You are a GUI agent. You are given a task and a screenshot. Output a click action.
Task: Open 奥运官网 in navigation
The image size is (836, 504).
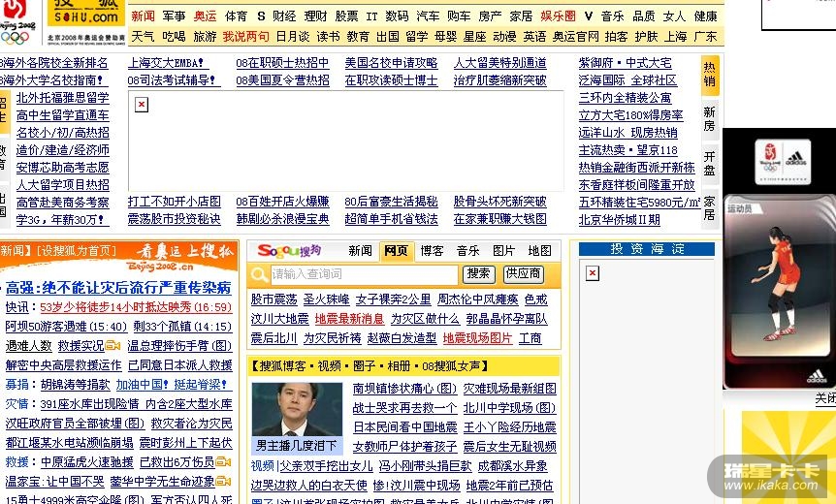[576, 36]
